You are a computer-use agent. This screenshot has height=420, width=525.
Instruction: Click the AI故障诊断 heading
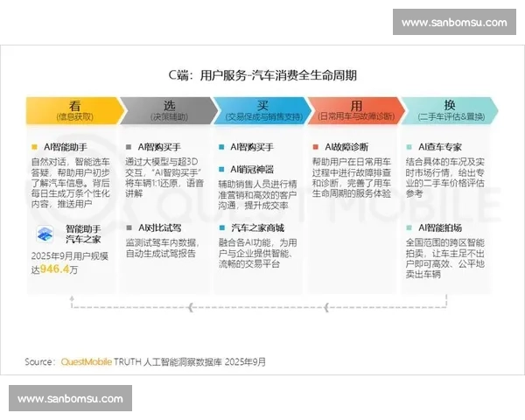[x=346, y=147]
